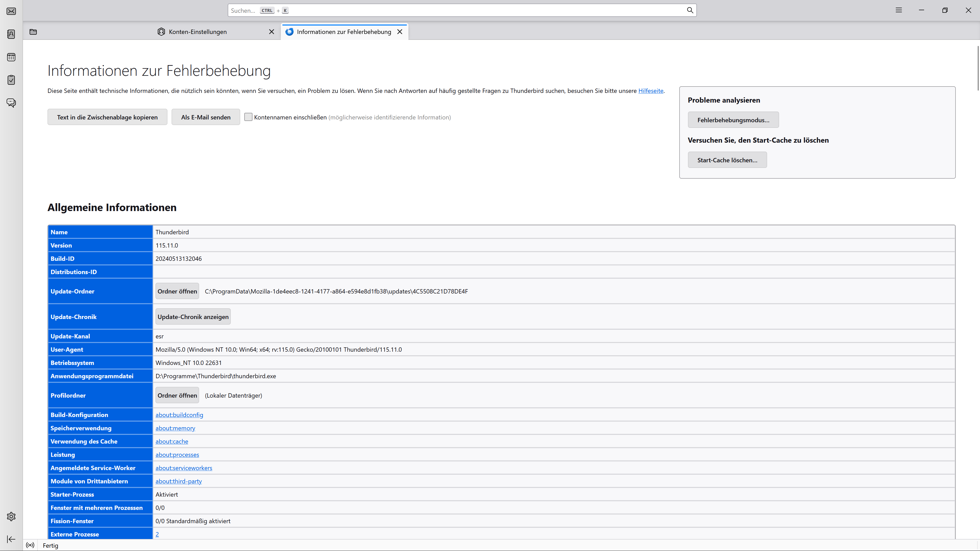Click the Probleme analysieren heading
This screenshot has height=551, width=980.
(724, 100)
